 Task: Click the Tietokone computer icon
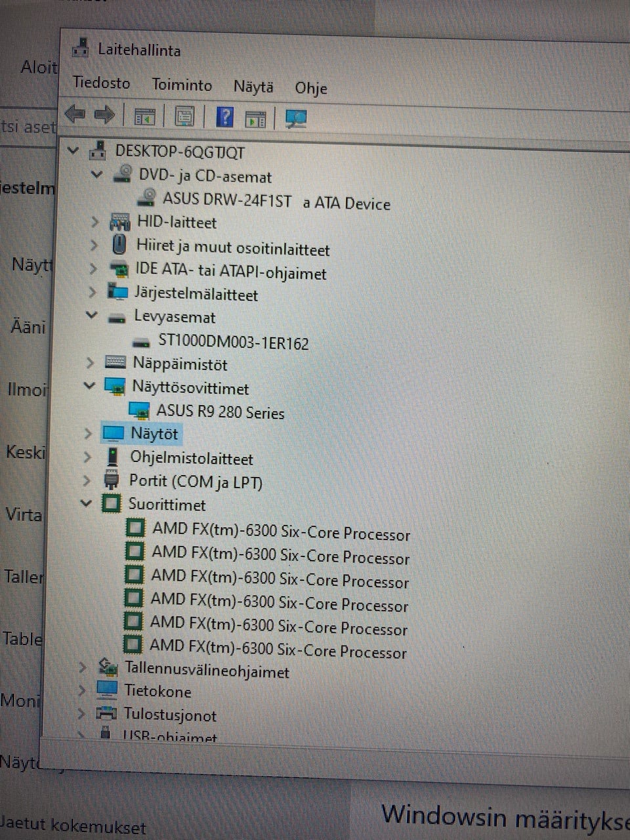click(x=107, y=690)
